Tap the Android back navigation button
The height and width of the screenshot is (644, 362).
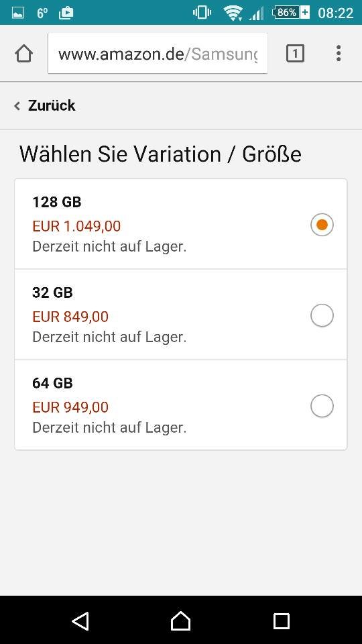[80, 621]
